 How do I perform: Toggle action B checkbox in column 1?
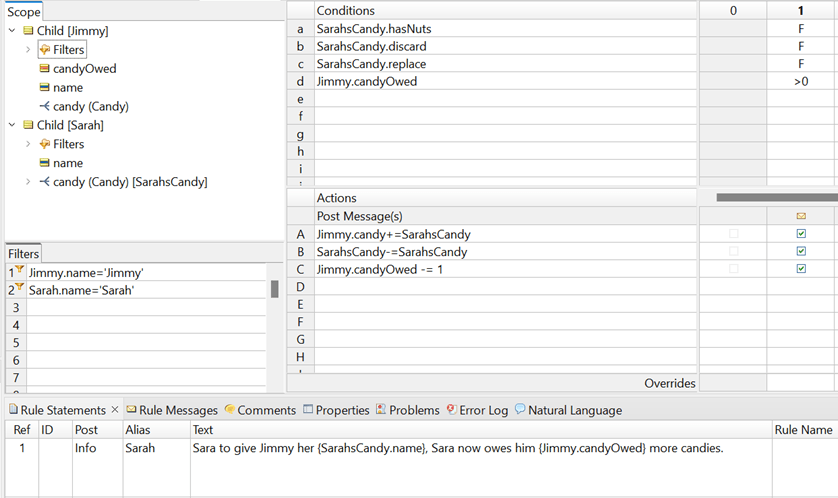click(801, 252)
